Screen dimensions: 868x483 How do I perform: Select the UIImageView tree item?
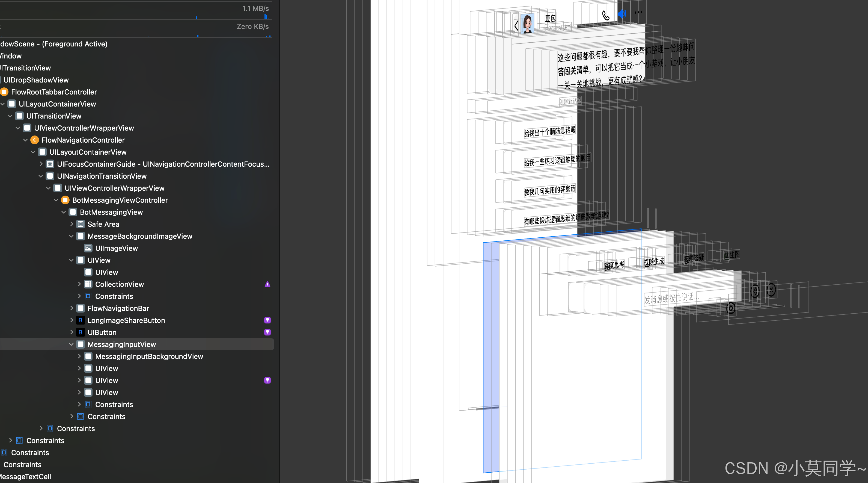click(x=116, y=248)
